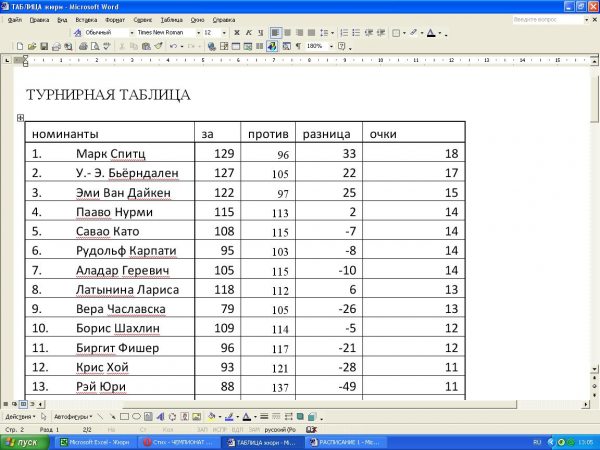Viewport: 600px width, 450px height.
Task: Save document with the floppy disk icon
Action: pos(43,46)
